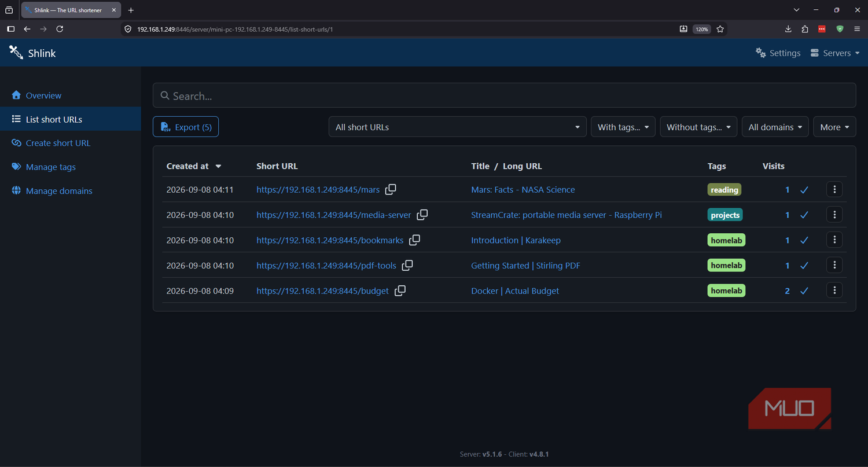Open options menu for Actual Budget row
The image size is (868, 467).
tap(834, 291)
